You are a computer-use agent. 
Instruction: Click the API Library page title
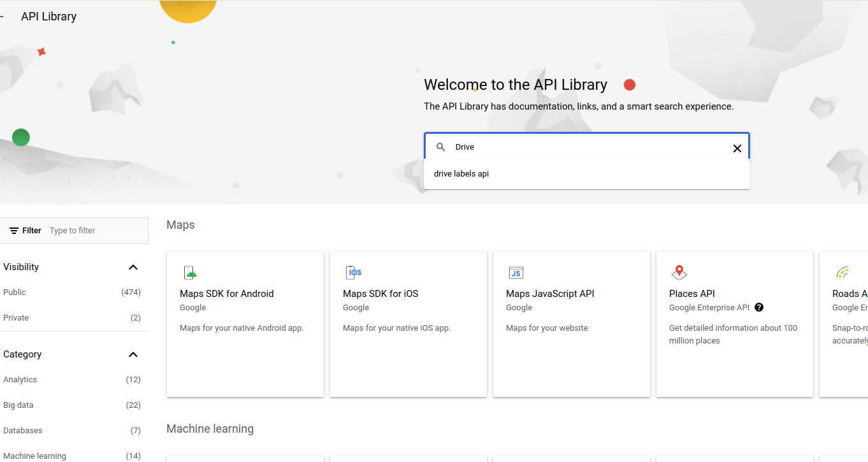[48, 17]
